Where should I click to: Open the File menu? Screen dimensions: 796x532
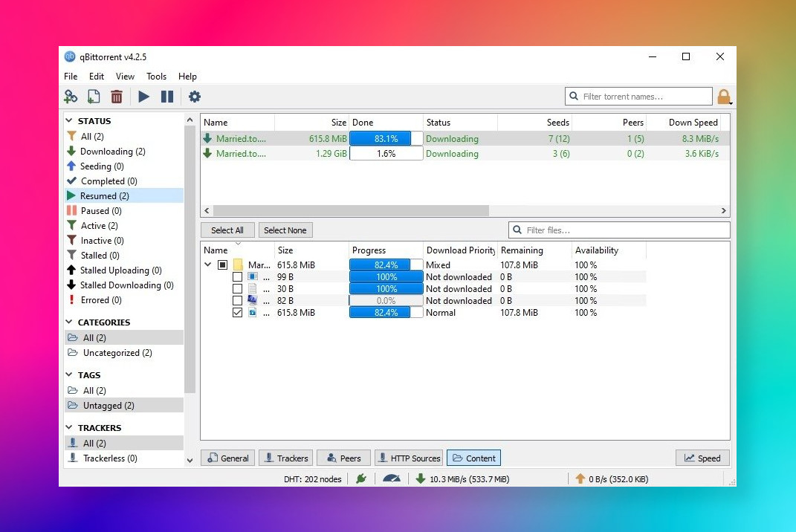(71, 76)
